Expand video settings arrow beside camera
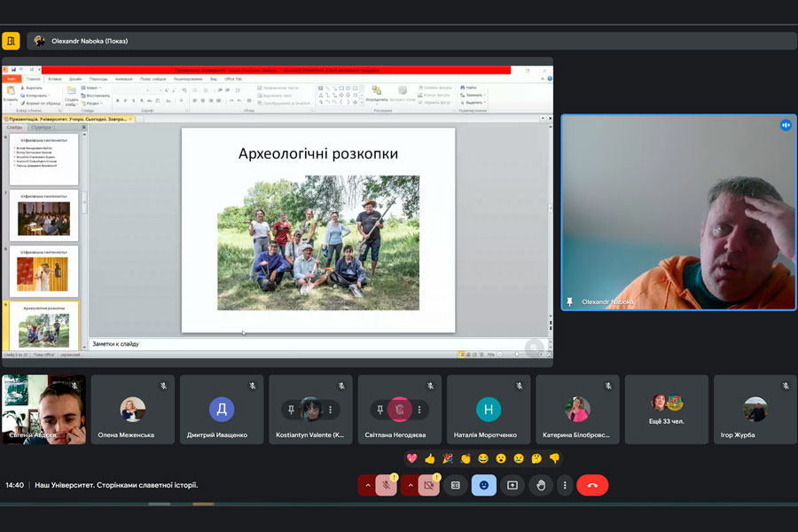The image size is (798, 532). click(410, 485)
